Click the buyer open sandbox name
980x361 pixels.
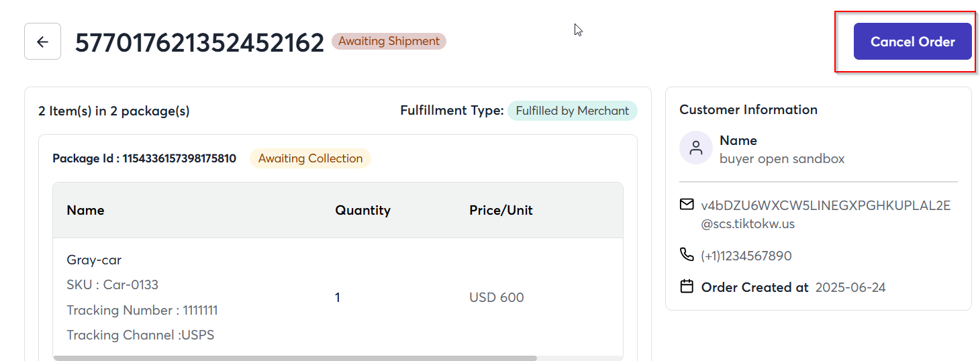[x=782, y=158]
